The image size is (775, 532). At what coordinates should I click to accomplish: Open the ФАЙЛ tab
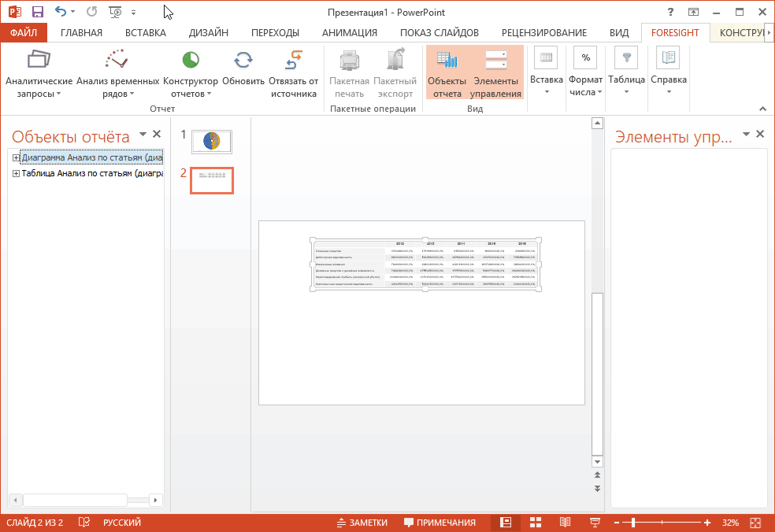point(24,32)
